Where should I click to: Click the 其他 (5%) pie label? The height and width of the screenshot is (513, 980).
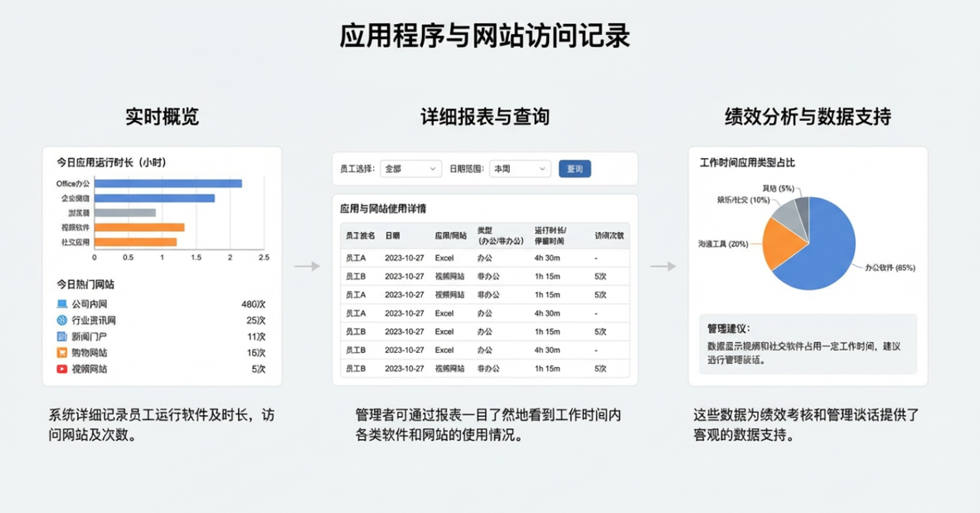[x=779, y=188]
